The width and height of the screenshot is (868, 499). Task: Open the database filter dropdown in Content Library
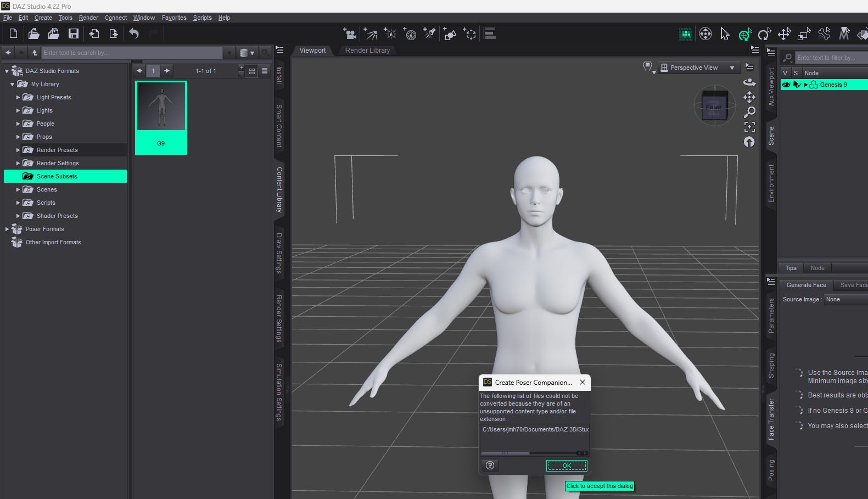pos(247,53)
